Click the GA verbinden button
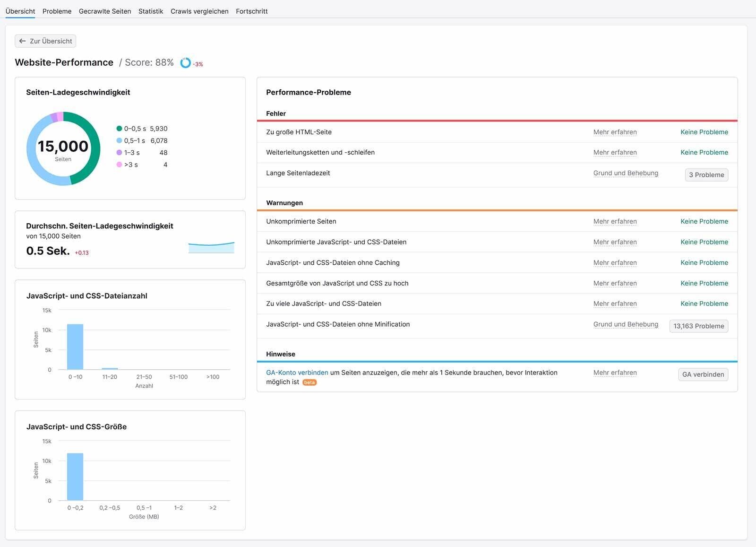This screenshot has height=547, width=756. [703, 374]
